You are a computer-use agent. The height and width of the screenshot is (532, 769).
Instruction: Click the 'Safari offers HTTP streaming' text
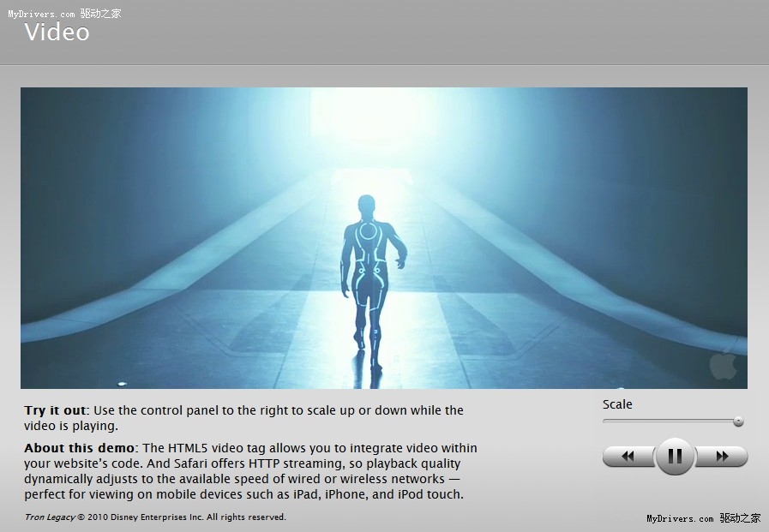pos(261,463)
